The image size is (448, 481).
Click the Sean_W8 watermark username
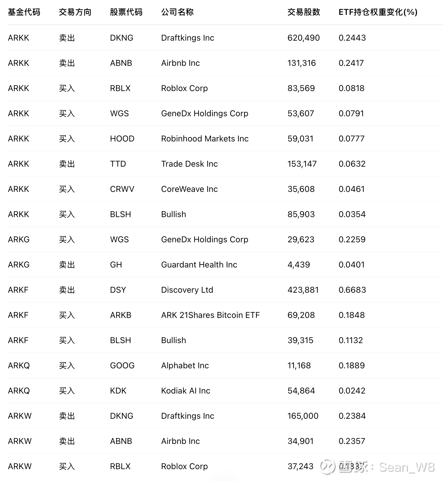(x=407, y=467)
